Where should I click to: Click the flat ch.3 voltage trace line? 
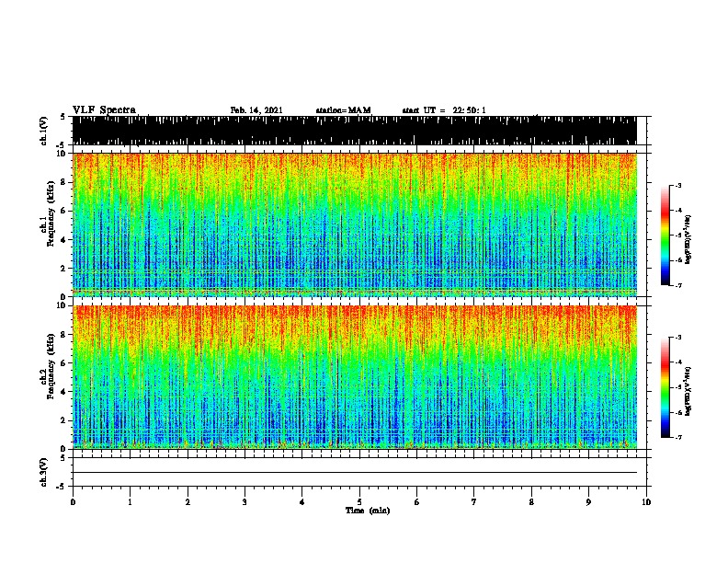[355, 473]
